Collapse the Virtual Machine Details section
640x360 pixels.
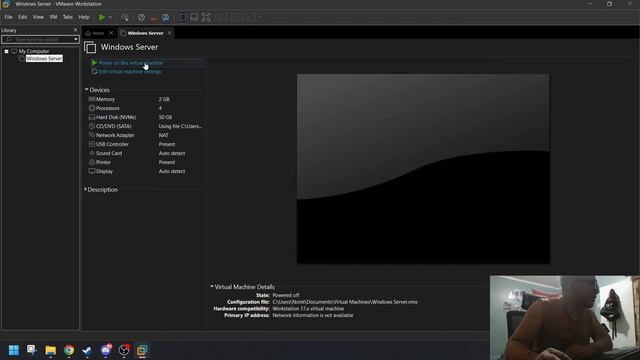pos(212,287)
